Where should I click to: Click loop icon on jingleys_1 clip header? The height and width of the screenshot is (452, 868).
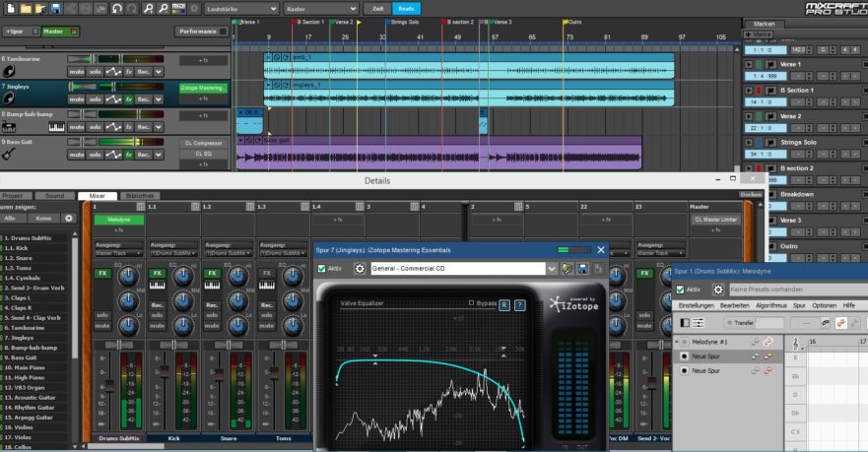click(286, 85)
